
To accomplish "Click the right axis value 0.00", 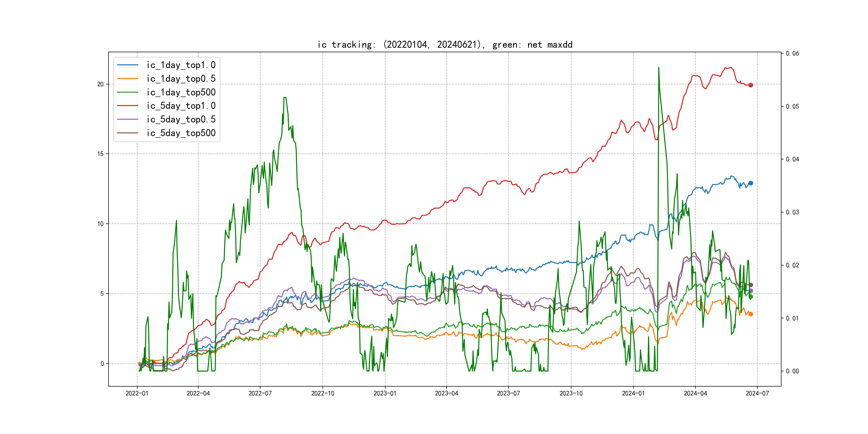I will 792,371.
